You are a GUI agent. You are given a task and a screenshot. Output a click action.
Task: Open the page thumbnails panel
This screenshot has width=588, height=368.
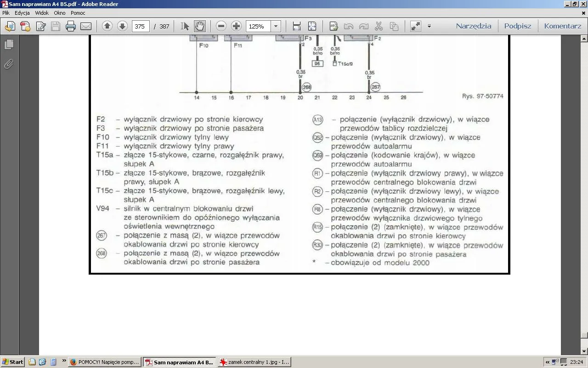[8, 44]
